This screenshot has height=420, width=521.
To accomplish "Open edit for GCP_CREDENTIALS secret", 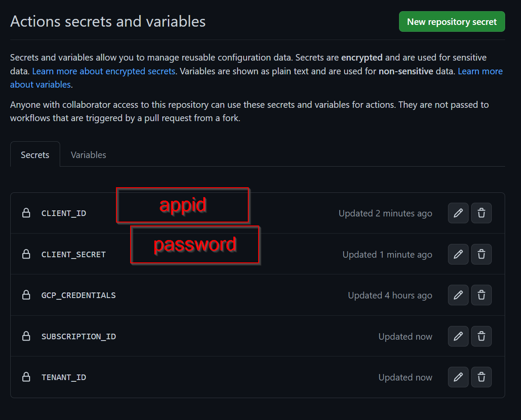I will (x=458, y=295).
